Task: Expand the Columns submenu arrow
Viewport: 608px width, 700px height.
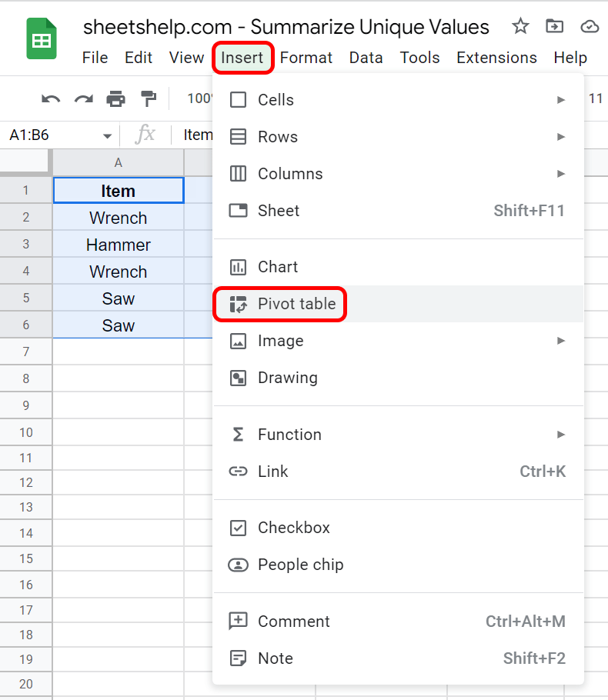Action: 561,174
